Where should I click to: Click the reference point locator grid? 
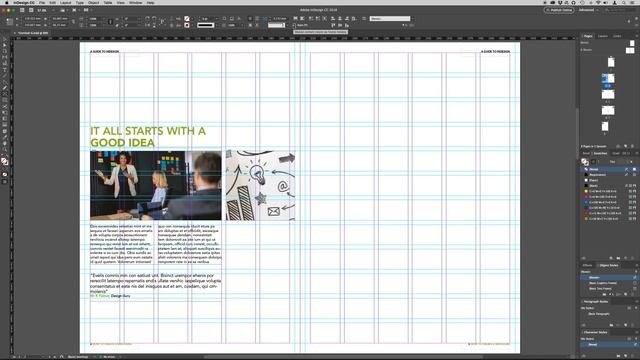tap(10, 22)
